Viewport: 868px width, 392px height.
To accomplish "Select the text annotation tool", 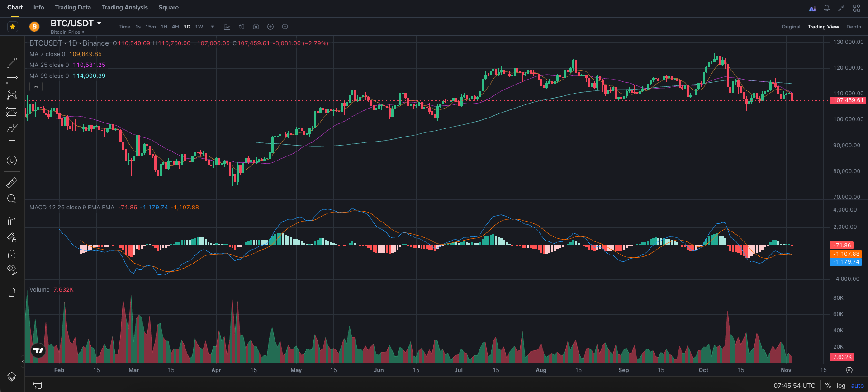I will click(12, 144).
